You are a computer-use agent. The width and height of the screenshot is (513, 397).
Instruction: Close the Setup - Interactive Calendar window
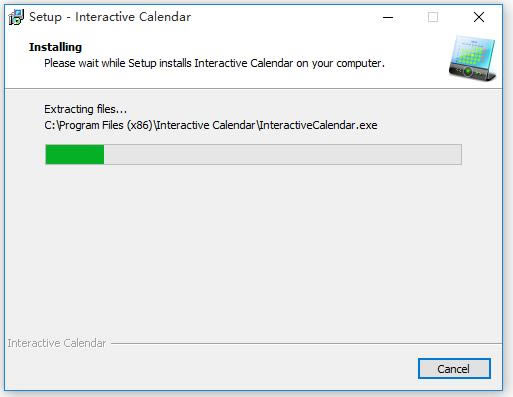(x=479, y=17)
